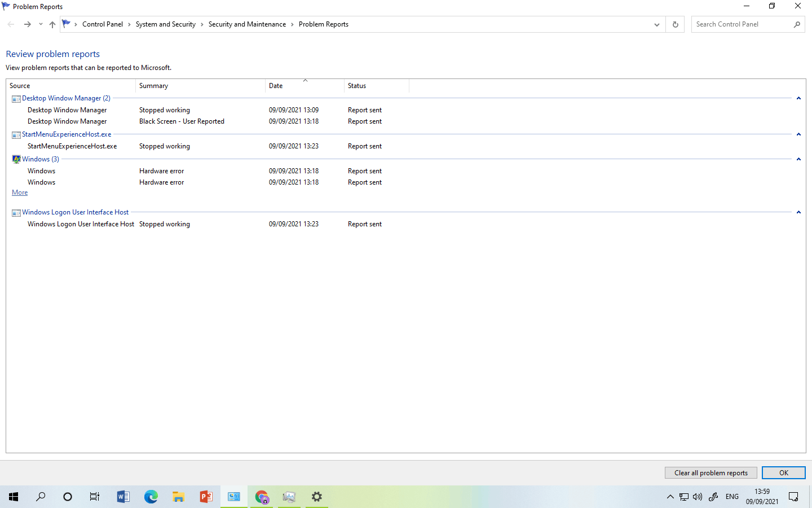
Task: Click the More link under Windows
Action: 20,192
